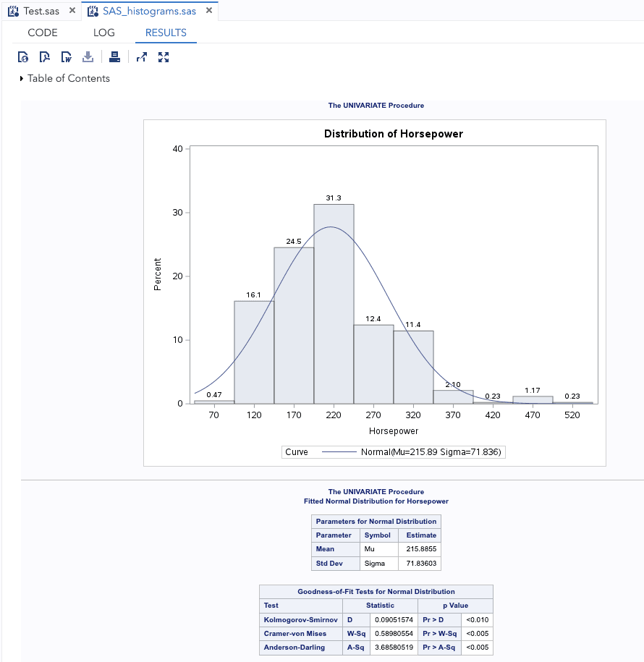This screenshot has height=662, width=644.
Task: Expand the Table of Contents
Action: [22, 78]
